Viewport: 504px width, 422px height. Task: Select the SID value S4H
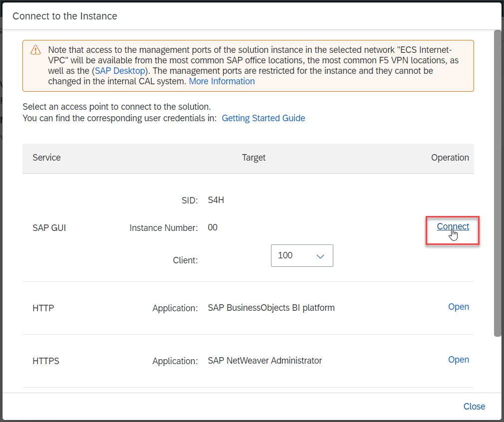(216, 200)
